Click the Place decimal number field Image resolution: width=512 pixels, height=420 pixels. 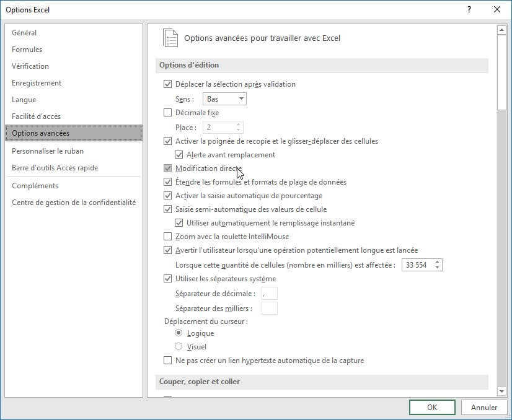coord(219,127)
